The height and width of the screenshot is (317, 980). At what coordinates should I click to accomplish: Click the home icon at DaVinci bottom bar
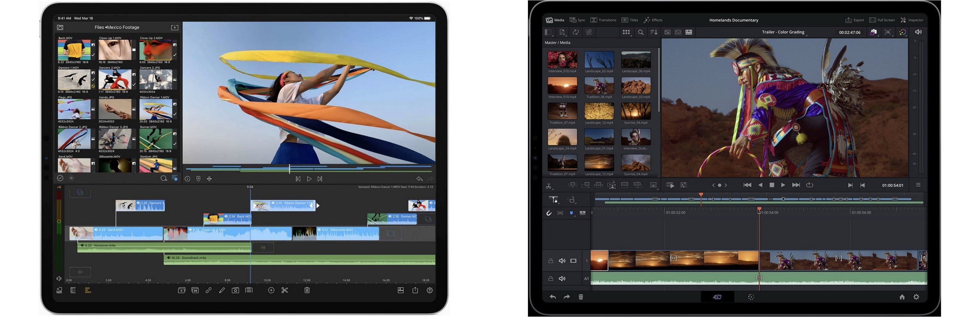902,297
